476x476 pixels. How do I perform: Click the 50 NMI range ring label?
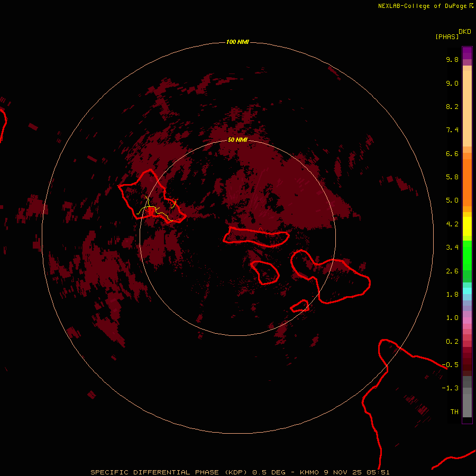click(x=237, y=140)
